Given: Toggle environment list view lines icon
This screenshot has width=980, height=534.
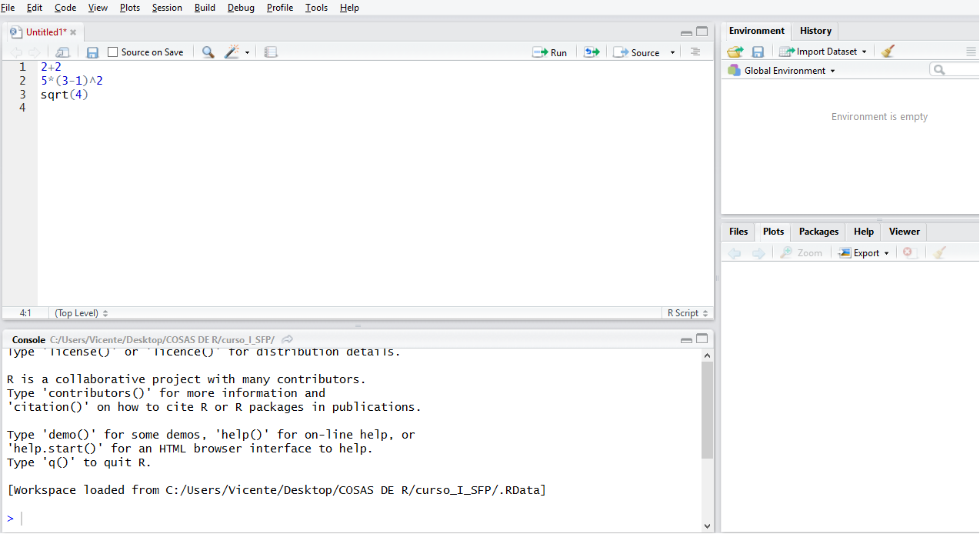Looking at the screenshot, I should click(x=971, y=52).
